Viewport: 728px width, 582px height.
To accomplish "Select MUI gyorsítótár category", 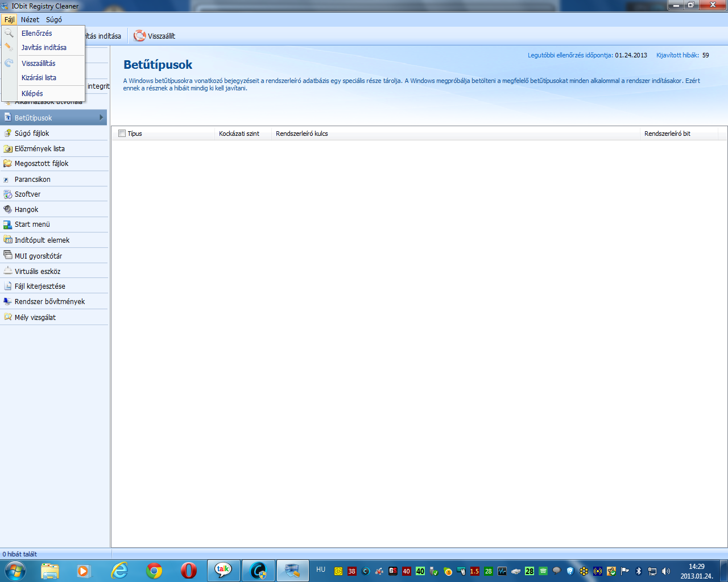I will pos(53,256).
